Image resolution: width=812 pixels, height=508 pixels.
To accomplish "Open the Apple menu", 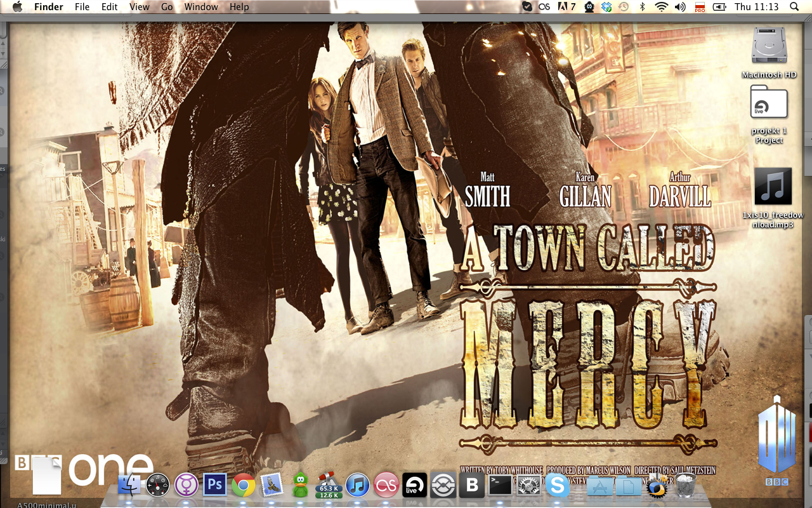I will click(17, 7).
